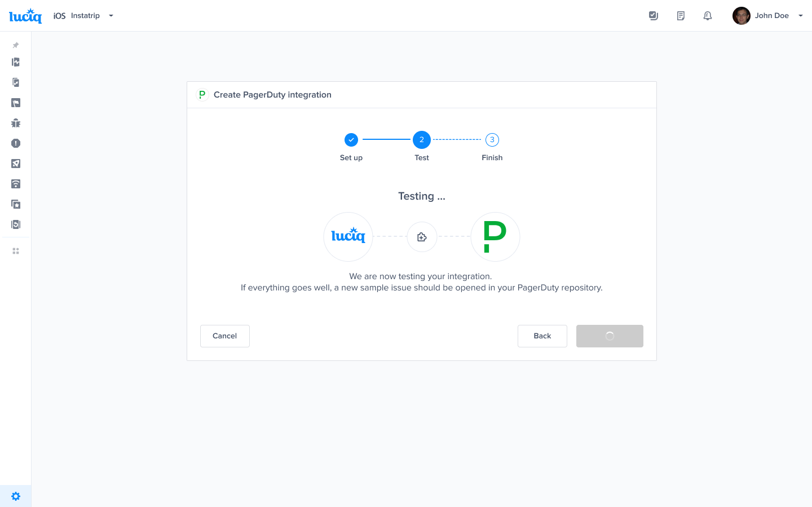Click 'We are now testing your integration.' text
Viewport: 812px width, 507px height.
point(421,276)
